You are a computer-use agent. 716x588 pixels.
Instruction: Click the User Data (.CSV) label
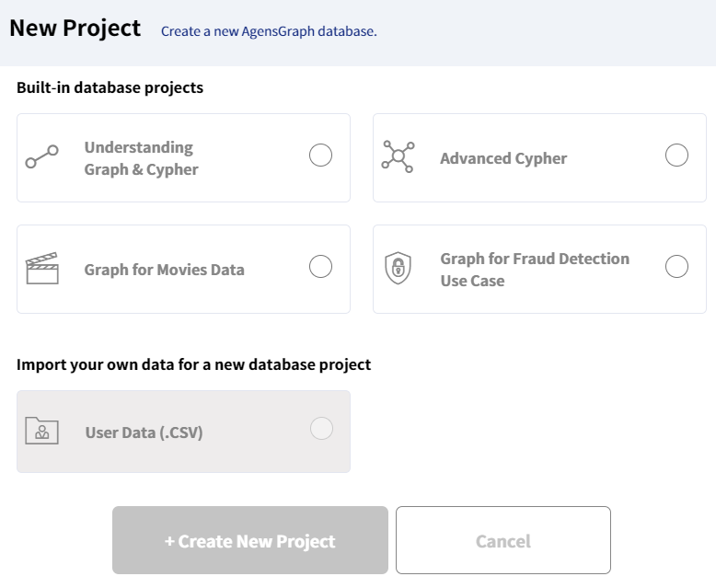click(x=144, y=432)
